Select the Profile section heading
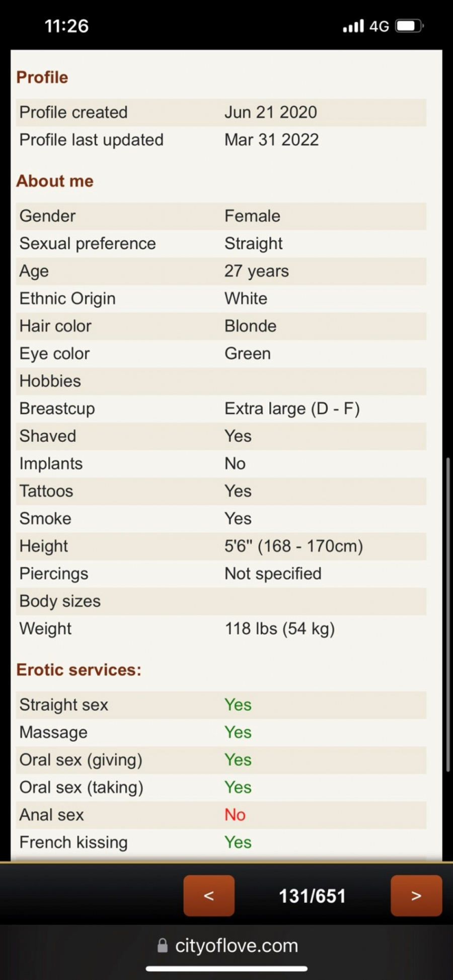Image resolution: width=453 pixels, height=980 pixels. pos(42,77)
